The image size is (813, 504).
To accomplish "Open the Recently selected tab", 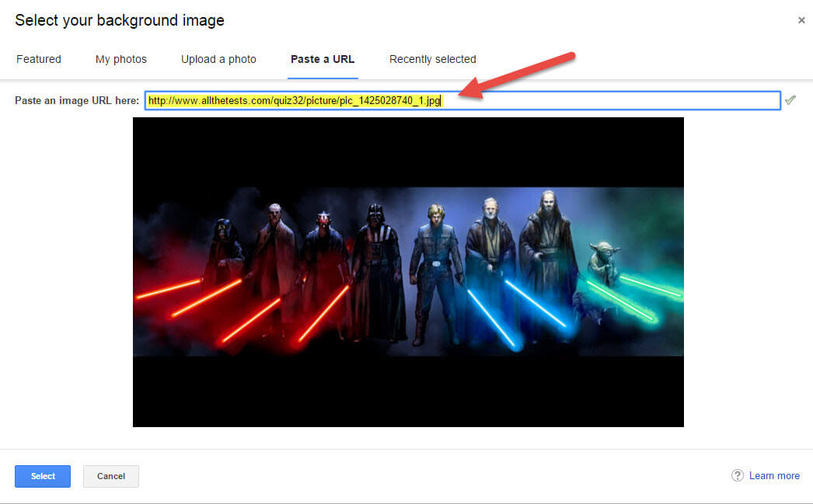I will click(432, 59).
